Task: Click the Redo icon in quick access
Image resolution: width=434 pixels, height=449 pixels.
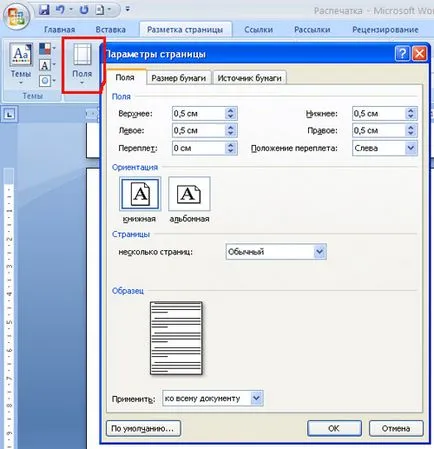Action: (x=84, y=10)
